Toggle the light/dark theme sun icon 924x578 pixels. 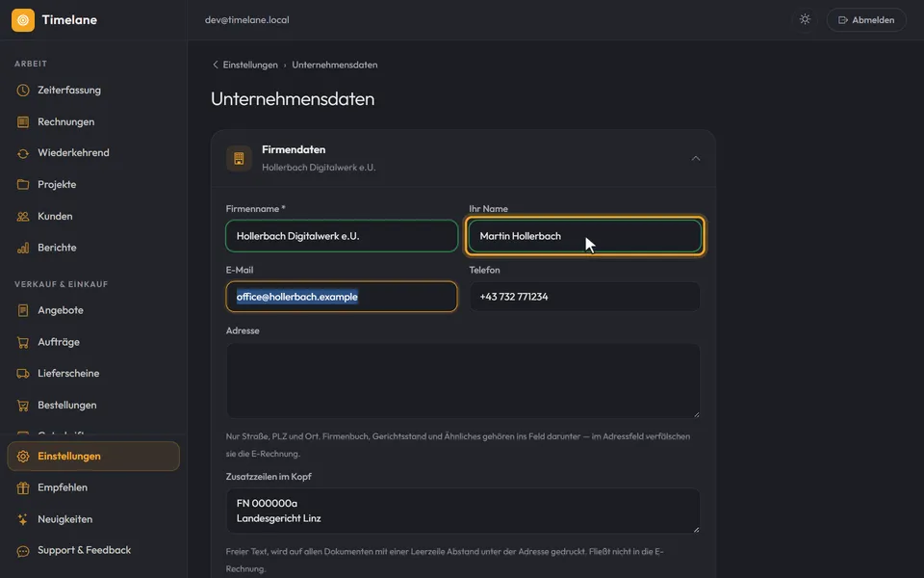click(805, 19)
